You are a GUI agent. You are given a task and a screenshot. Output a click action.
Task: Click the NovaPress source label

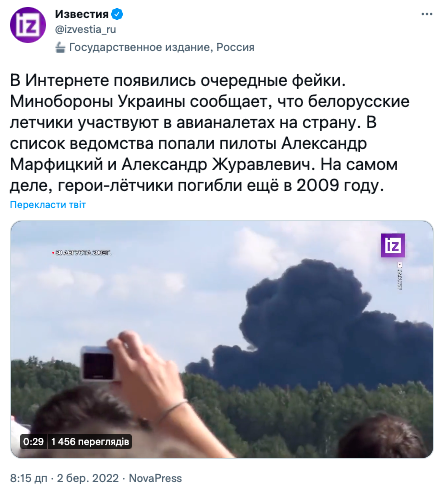tap(155, 478)
